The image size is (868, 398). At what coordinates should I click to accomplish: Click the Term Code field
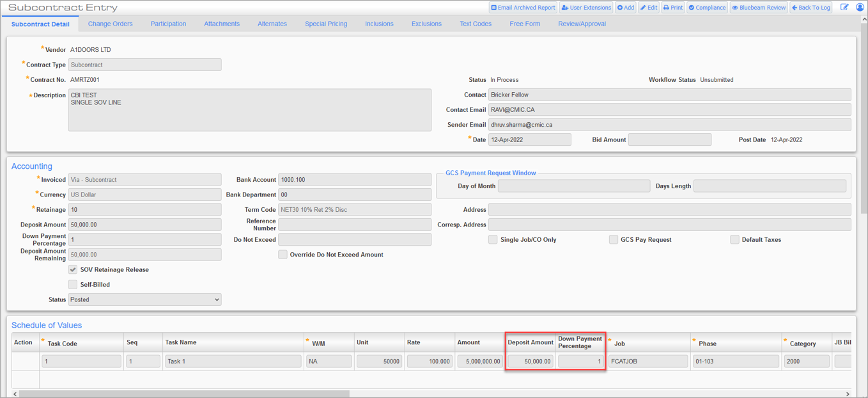355,210
